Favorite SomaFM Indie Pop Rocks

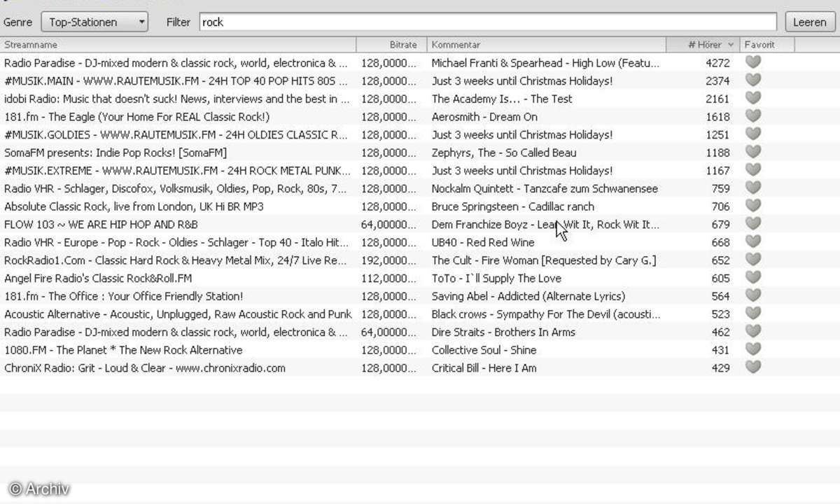pos(752,152)
